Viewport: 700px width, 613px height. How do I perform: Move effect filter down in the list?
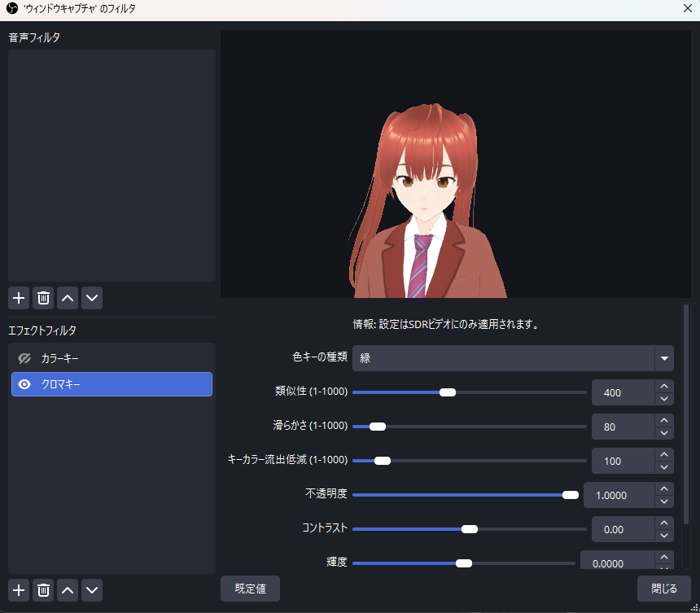click(x=92, y=591)
